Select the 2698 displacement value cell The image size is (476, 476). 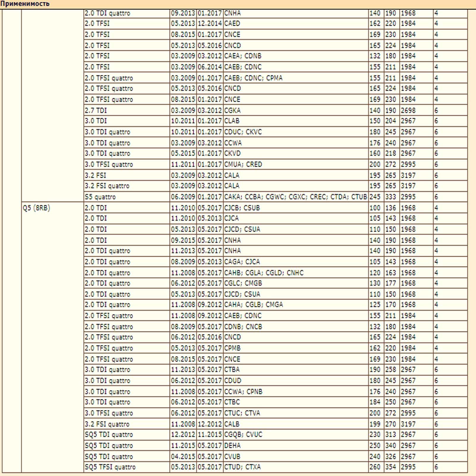click(408, 110)
